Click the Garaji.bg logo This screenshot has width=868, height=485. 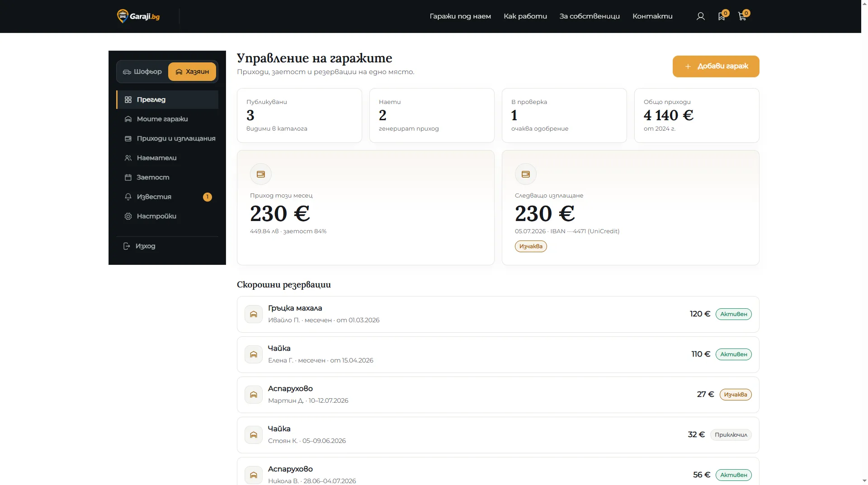[138, 16]
